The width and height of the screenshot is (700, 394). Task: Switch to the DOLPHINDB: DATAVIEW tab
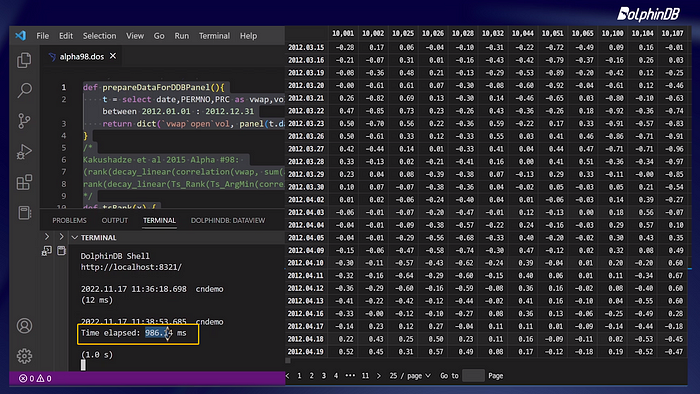click(x=228, y=220)
